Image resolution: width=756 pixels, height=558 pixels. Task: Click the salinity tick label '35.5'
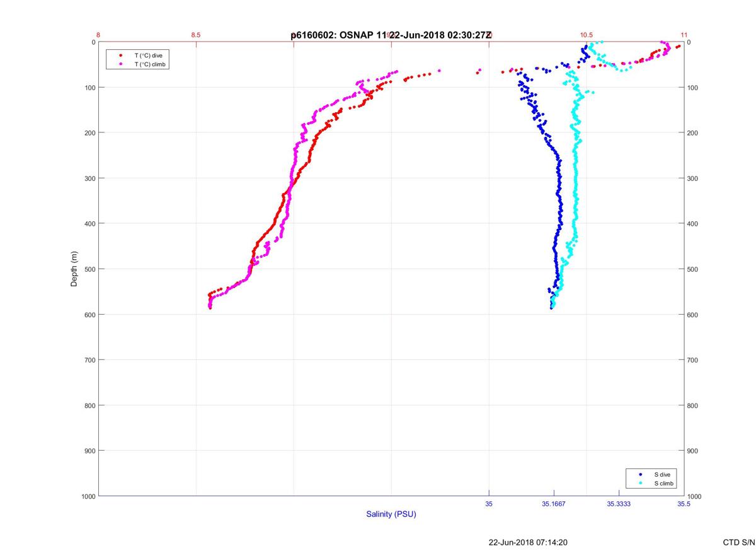pos(684,504)
